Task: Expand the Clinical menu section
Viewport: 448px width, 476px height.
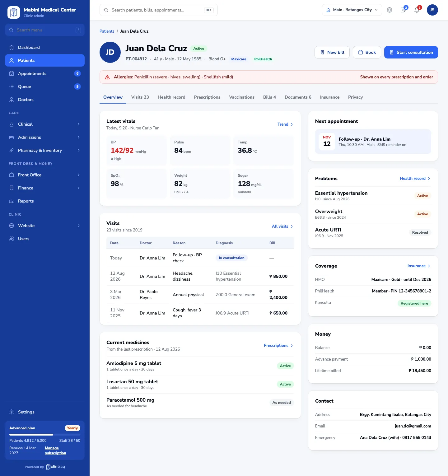Action: click(45, 124)
